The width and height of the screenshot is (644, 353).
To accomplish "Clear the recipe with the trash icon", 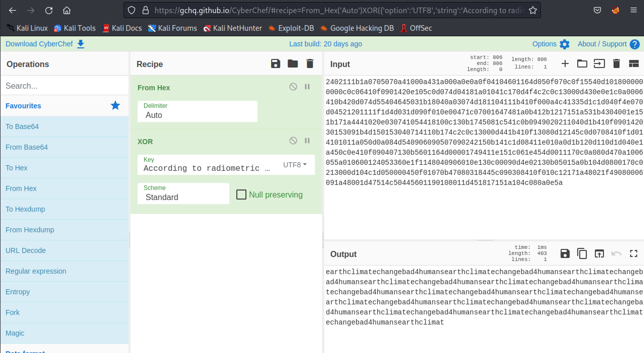I will [310, 64].
